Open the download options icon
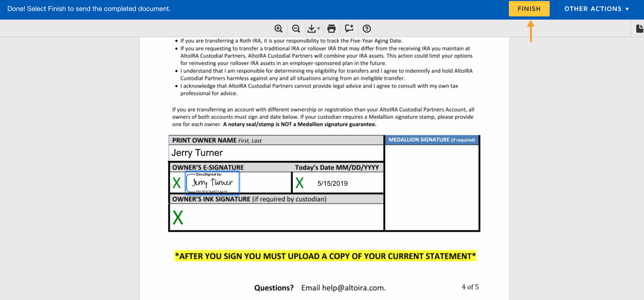 (314, 29)
